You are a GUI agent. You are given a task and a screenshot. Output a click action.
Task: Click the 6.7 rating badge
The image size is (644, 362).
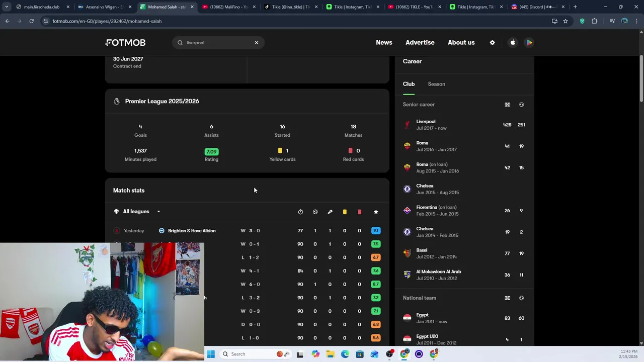tap(376, 257)
